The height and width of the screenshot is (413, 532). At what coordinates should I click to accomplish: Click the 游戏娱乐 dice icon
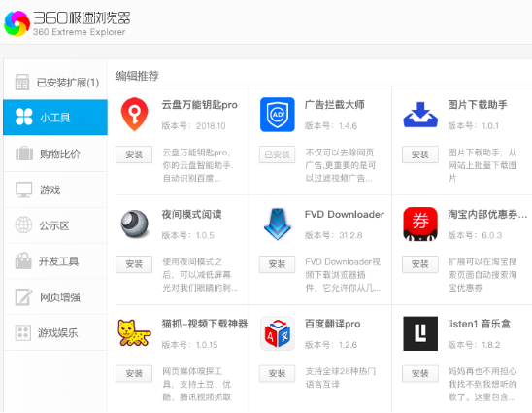(x=23, y=332)
